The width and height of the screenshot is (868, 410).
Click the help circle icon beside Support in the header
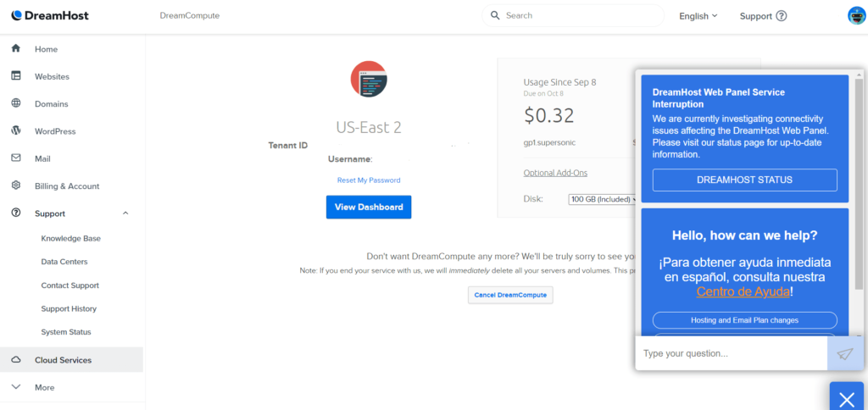[x=781, y=16]
